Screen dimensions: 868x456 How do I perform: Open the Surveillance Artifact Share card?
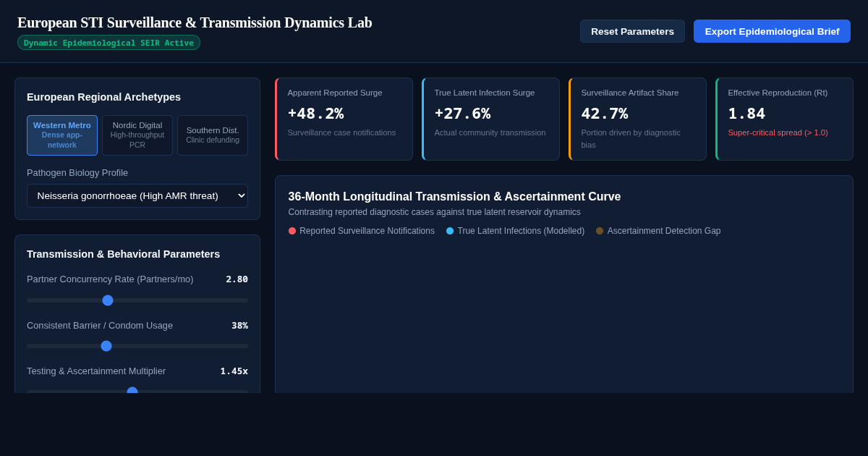pos(637,119)
